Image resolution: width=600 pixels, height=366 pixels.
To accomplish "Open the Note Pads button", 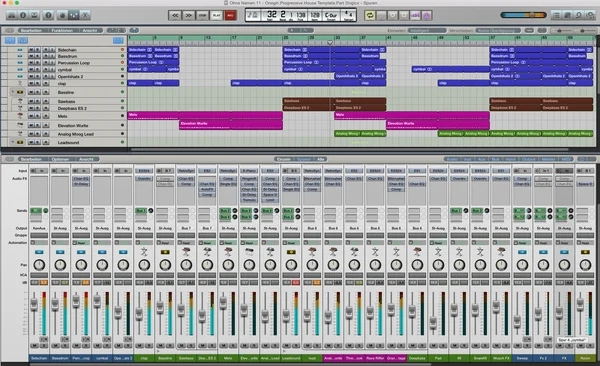I will 567,15.
